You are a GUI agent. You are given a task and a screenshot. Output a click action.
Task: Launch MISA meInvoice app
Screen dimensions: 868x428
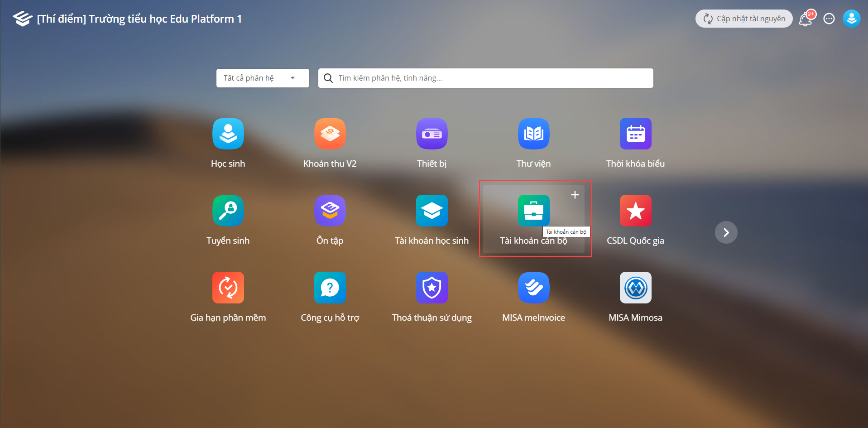pos(533,288)
